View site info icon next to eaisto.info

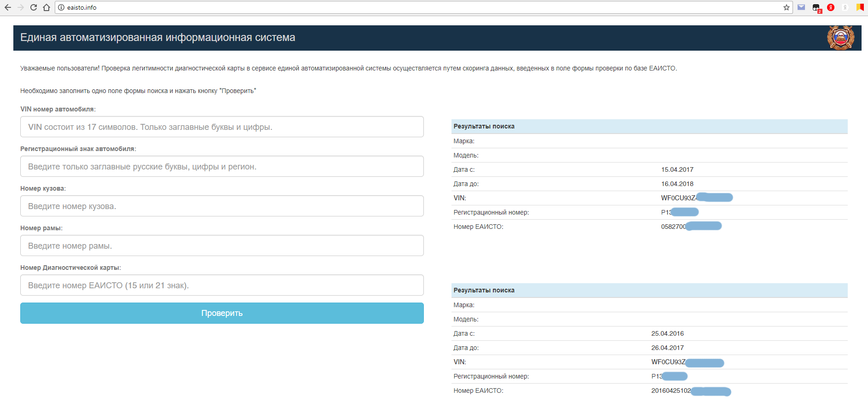[x=61, y=7]
